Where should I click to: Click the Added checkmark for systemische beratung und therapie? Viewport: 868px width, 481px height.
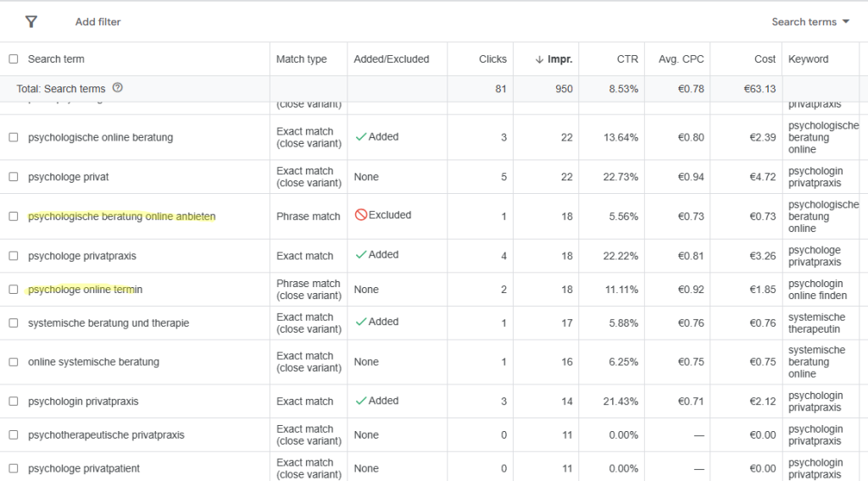coord(361,322)
